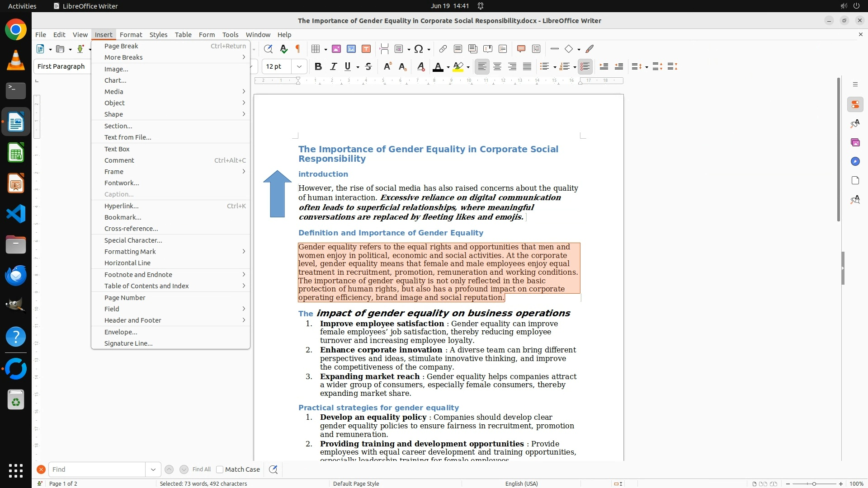Enable the Match Case checkbox

coord(220,469)
